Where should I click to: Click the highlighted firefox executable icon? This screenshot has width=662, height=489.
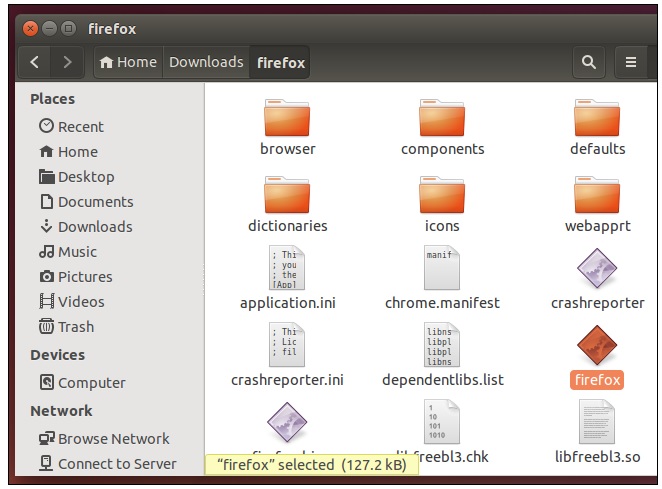click(597, 345)
